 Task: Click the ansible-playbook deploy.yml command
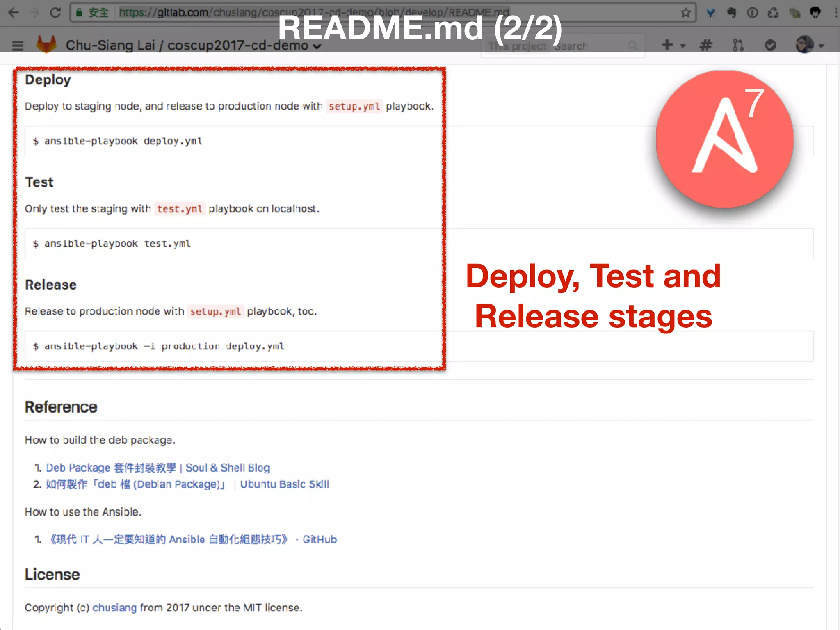[118, 141]
